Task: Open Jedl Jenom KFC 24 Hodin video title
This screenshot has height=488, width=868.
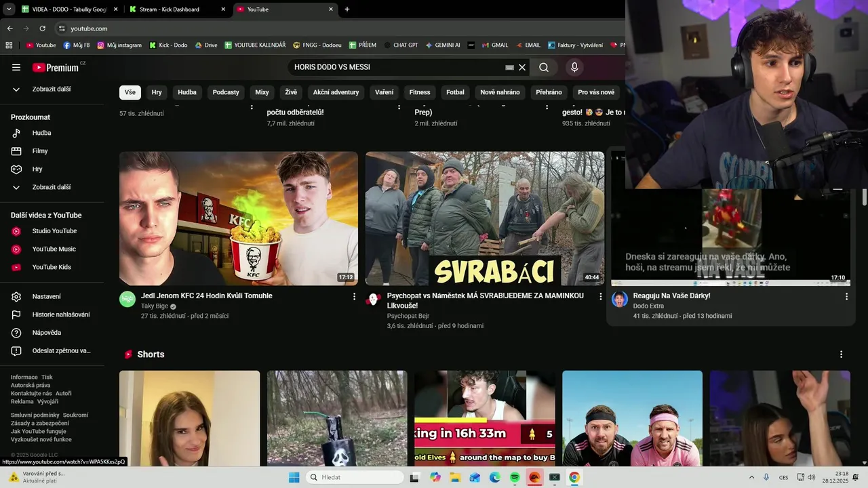Action: (x=207, y=296)
